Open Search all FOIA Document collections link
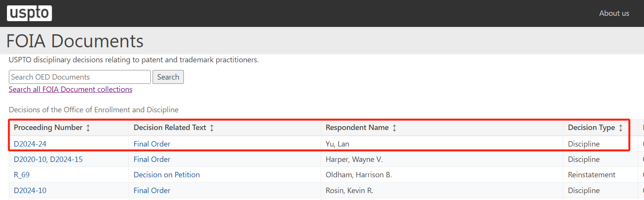 coord(71,89)
